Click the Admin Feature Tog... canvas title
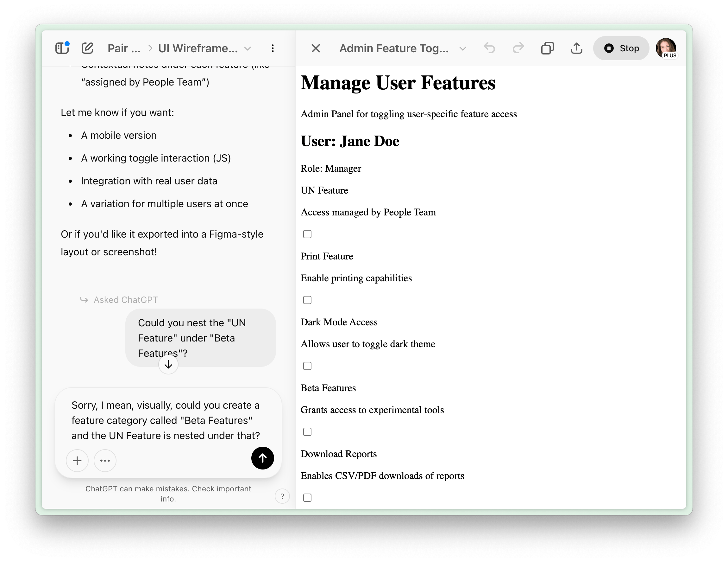 (x=394, y=48)
